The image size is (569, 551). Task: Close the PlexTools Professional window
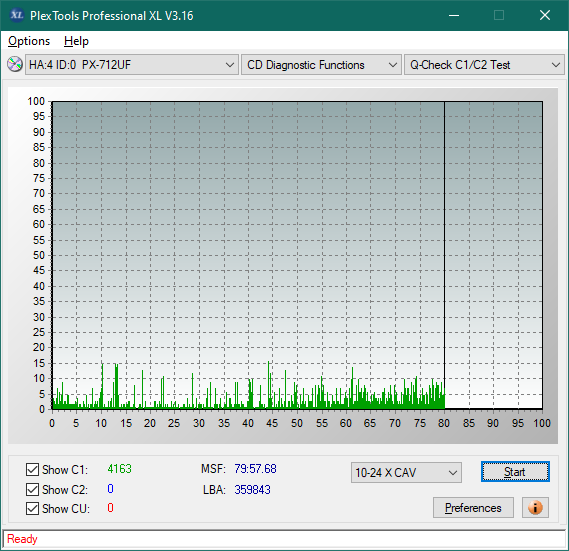[x=545, y=15]
